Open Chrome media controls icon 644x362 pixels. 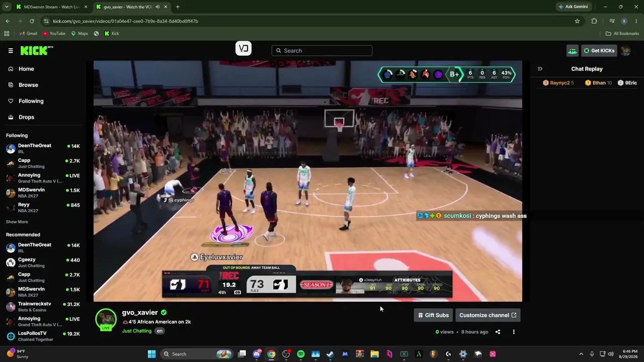(612, 21)
